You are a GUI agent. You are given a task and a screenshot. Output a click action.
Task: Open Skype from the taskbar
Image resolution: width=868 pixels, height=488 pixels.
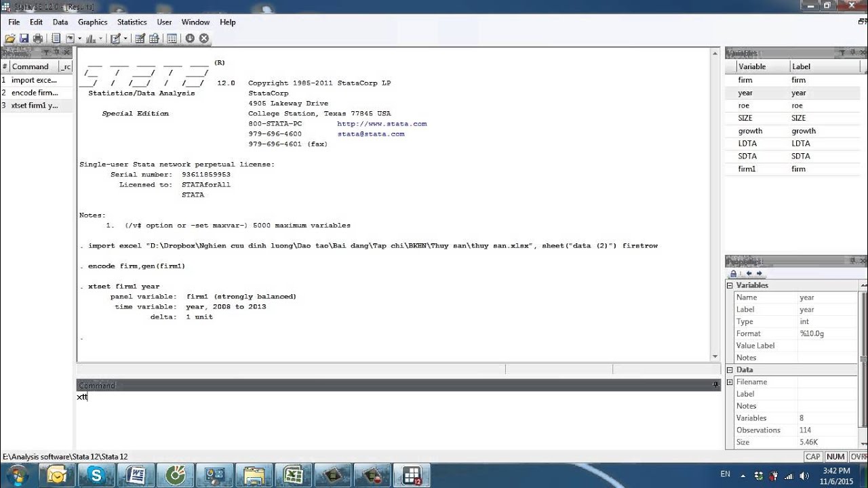96,475
